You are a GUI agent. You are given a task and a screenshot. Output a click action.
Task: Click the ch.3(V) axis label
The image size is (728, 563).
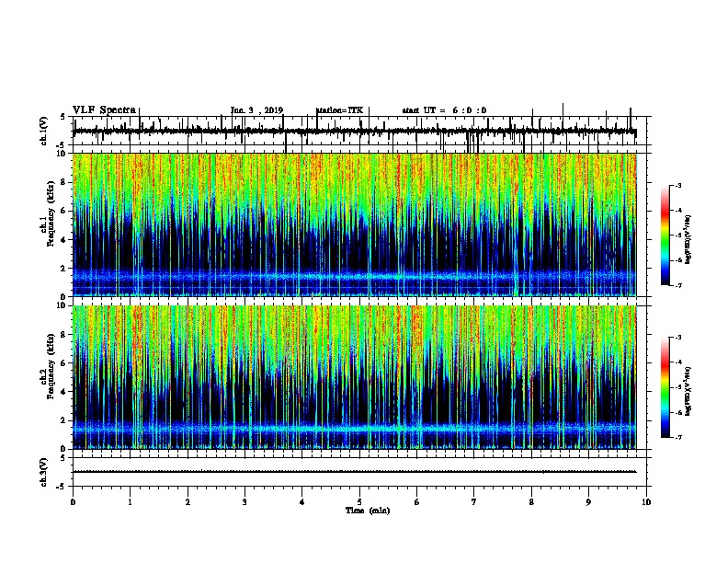pyautogui.click(x=44, y=472)
